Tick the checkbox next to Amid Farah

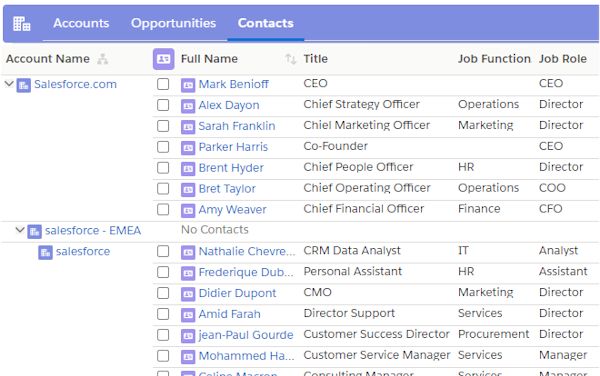coord(163,314)
